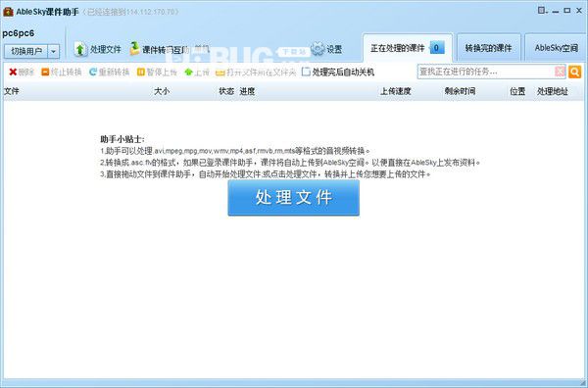Click the 切换用户 button
This screenshot has height=388, width=588.
click(26, 51)
